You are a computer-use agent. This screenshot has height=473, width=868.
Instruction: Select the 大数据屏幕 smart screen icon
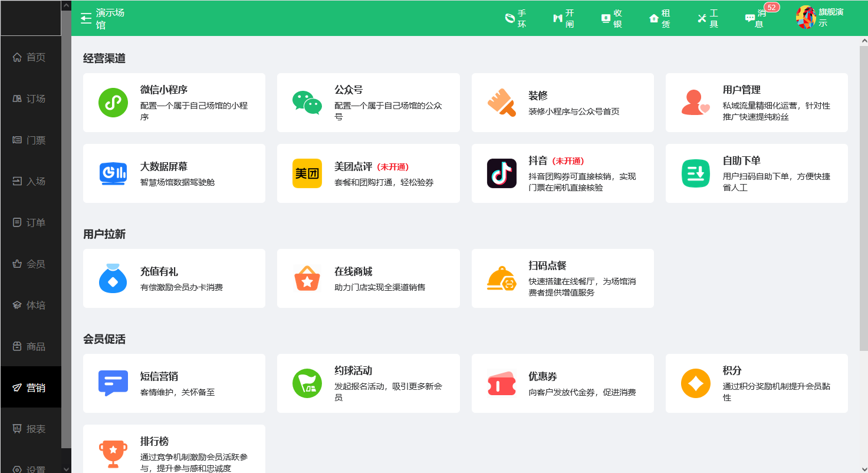pyautogui.click(x=113, y=173)
